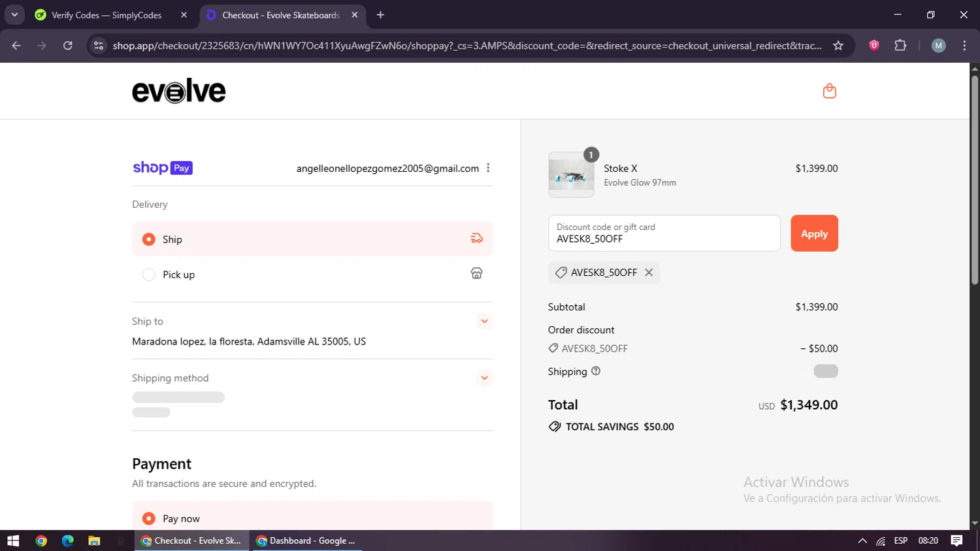The image size is (980, 551).
Task: Open a new browser tab
Action: click(380, 15)
